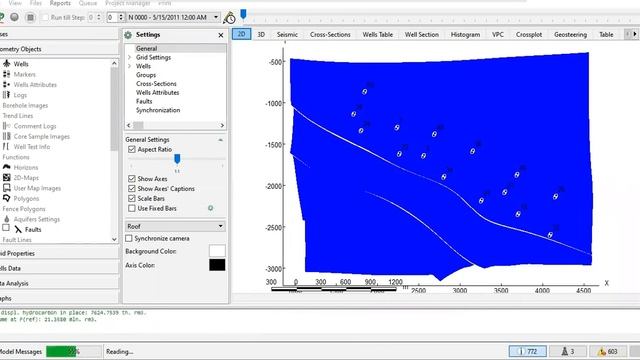The width and height of the screenshot is (640, 360).
Task: Click the Polygons icon
Action: click(7, 198)
